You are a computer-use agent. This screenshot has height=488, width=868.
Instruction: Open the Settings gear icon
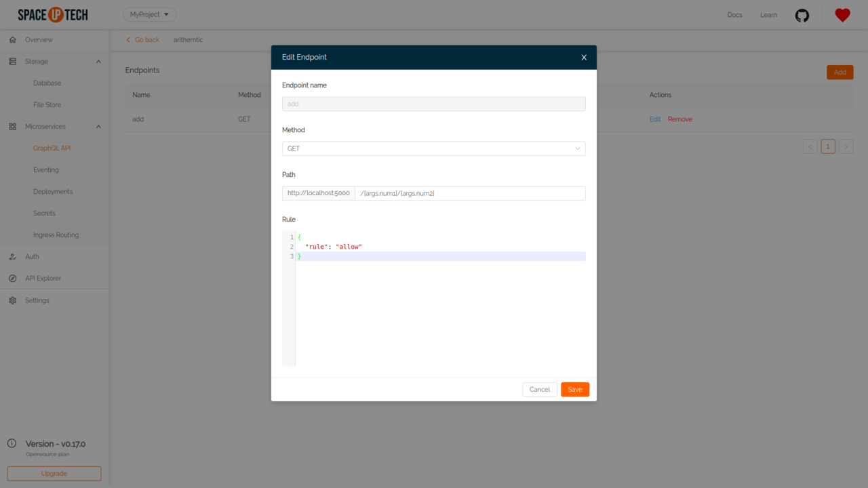click(11, 300)
